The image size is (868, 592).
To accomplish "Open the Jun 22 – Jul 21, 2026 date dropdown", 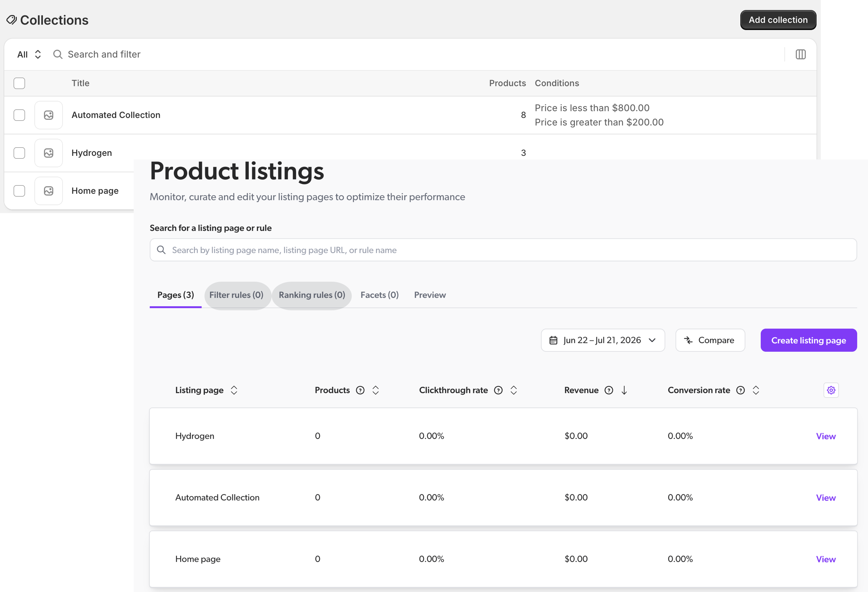I will click(603, 340).
